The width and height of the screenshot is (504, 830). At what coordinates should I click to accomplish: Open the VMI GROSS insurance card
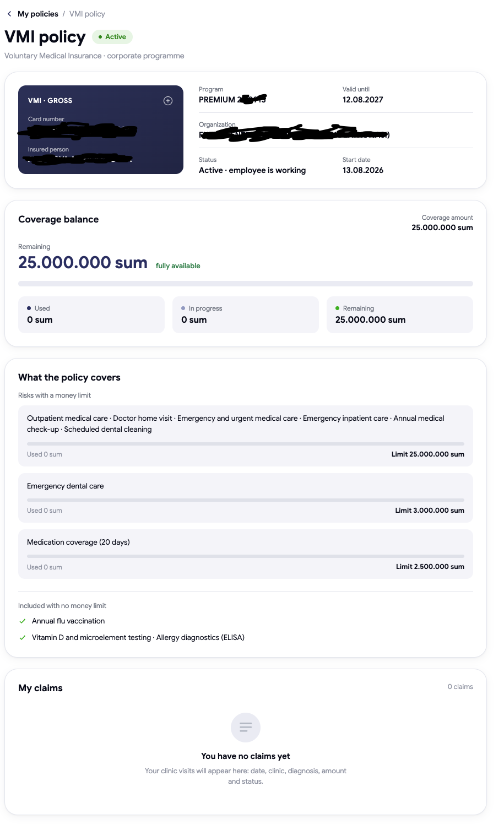coord(101,129)
